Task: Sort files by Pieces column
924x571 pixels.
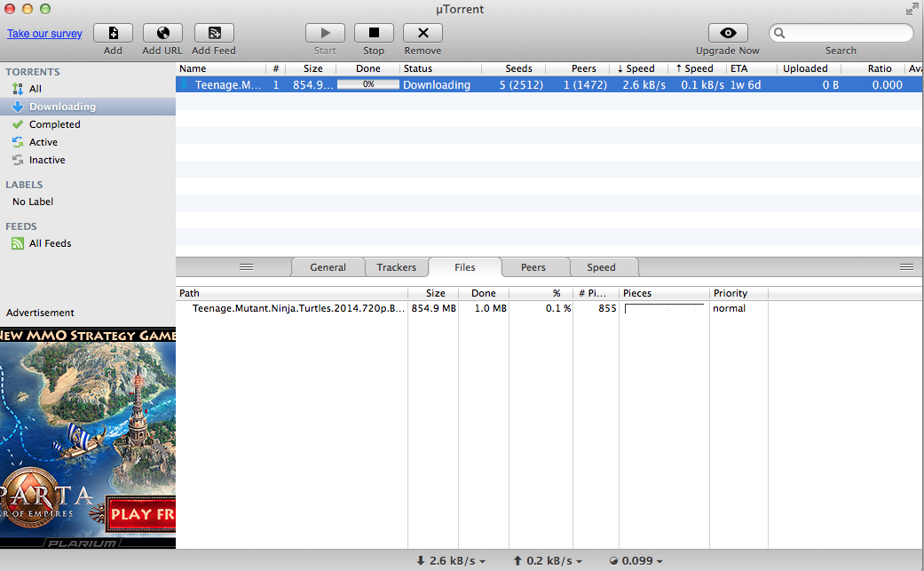Action: tap(664, 293)
